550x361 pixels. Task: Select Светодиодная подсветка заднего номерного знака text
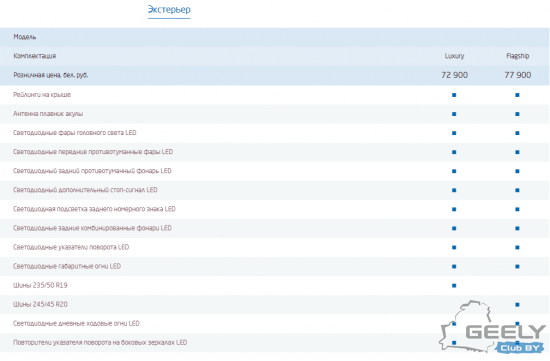click(x=88, y=209)
